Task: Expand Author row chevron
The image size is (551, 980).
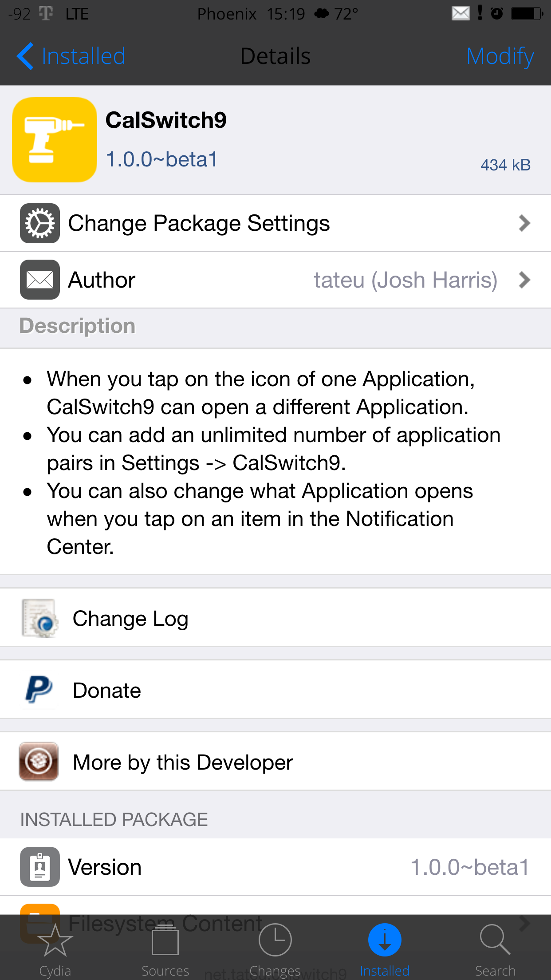Action: pos(524,280)
